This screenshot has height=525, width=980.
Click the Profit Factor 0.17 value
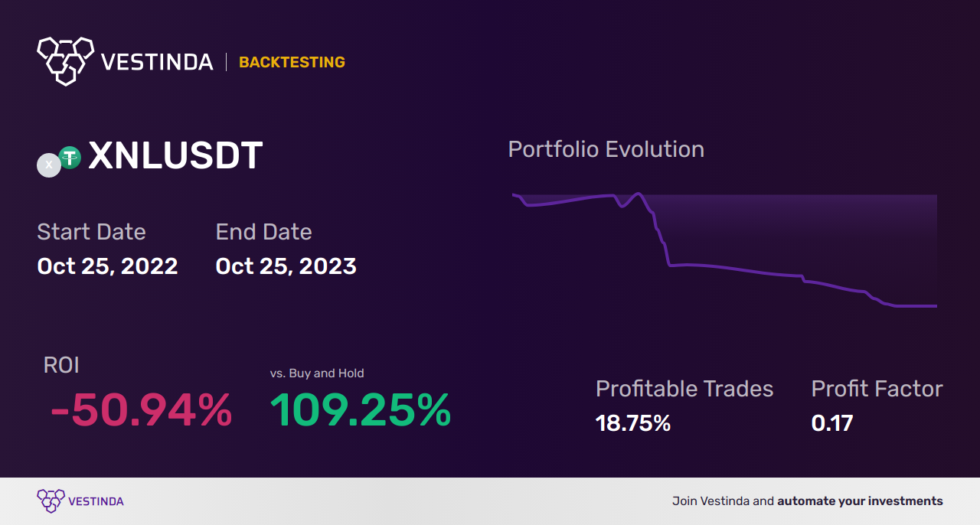pos(832,423)
